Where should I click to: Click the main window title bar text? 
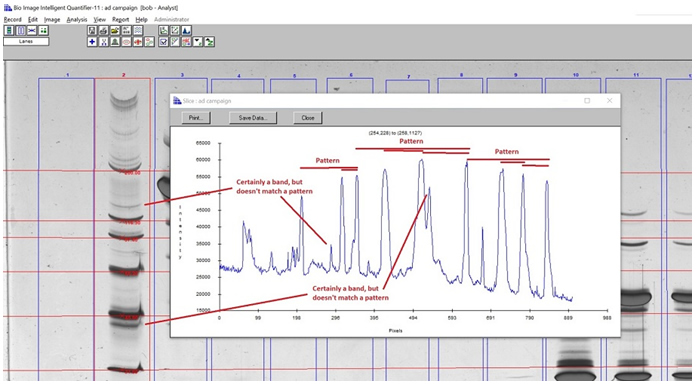click(x=96, y=8)
